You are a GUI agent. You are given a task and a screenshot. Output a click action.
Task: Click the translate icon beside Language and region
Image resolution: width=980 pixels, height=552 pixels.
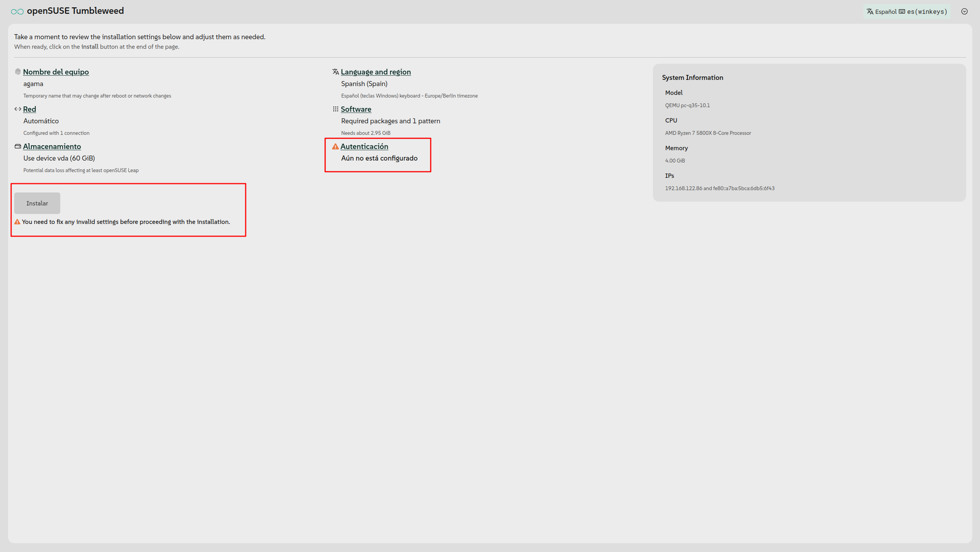335,72
